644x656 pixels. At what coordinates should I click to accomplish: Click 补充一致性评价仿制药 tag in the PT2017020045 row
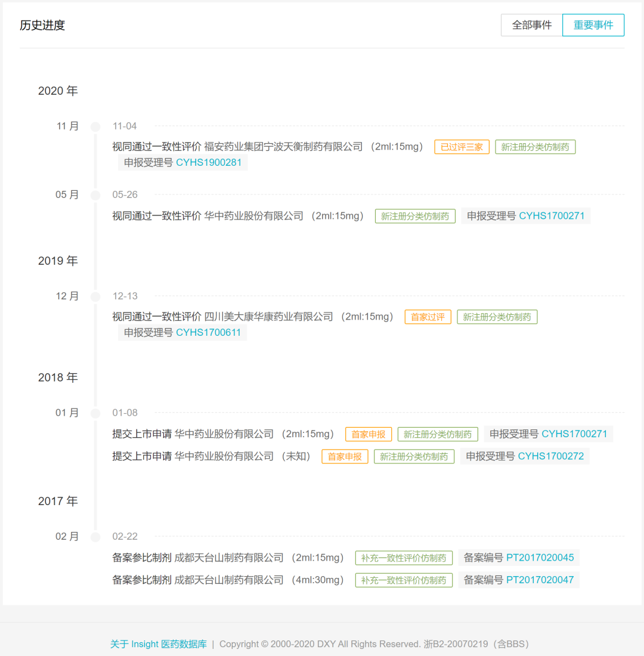pos(404,558)
